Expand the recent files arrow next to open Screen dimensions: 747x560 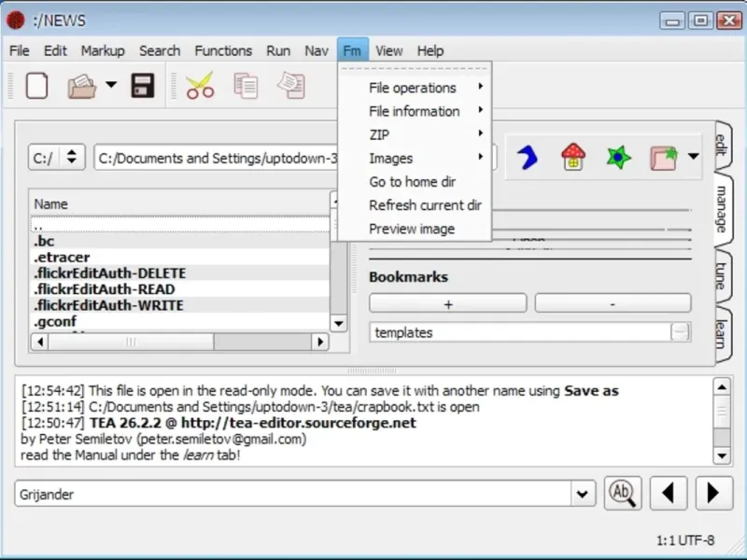[111, 85]
